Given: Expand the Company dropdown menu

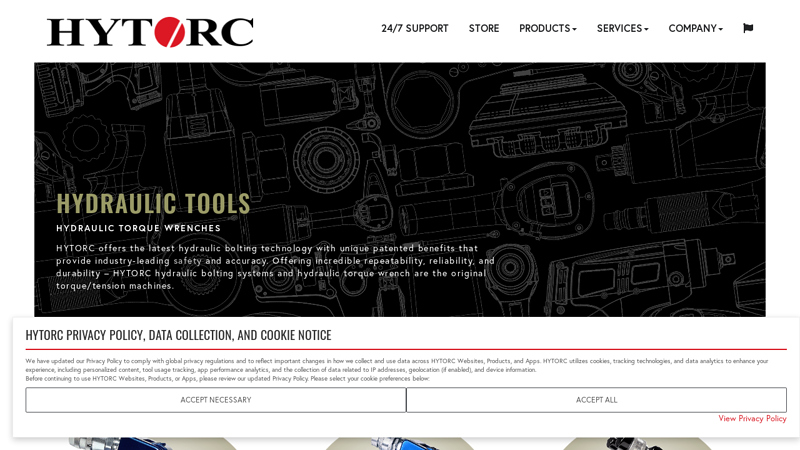Looking at the screenshot, I should 695,29.
